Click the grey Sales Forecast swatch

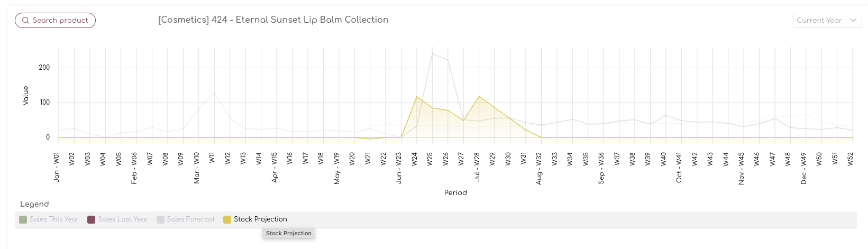point(160,219)
